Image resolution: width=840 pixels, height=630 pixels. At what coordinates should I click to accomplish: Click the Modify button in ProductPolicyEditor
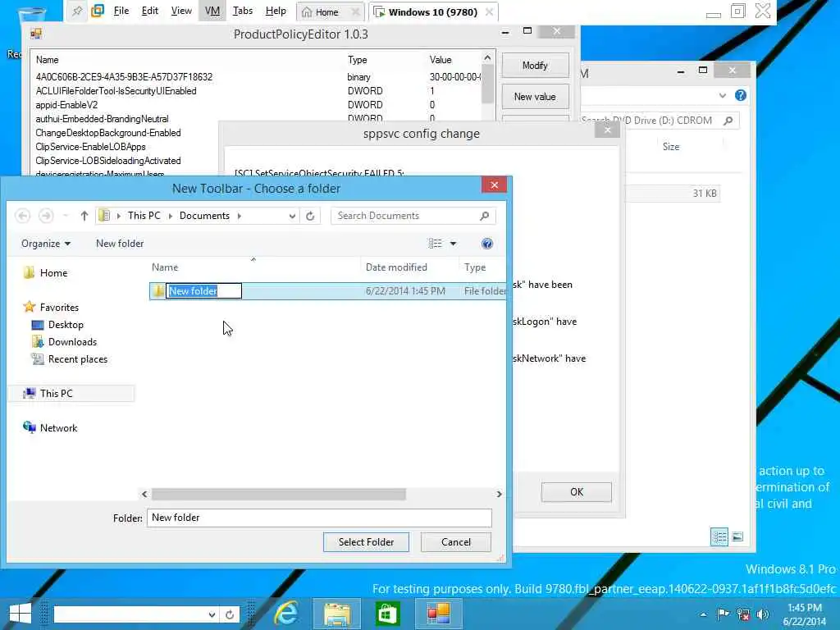(x=535, y=66)
